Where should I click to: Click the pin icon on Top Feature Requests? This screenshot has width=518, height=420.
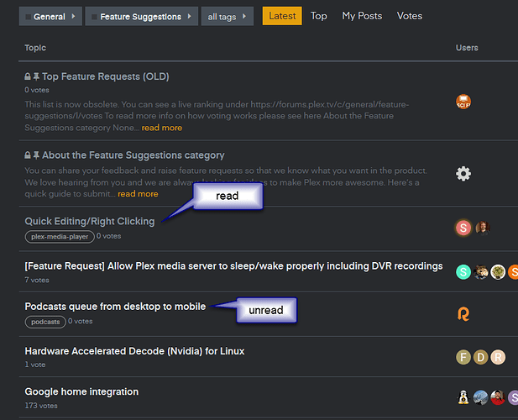click(36, 76)
